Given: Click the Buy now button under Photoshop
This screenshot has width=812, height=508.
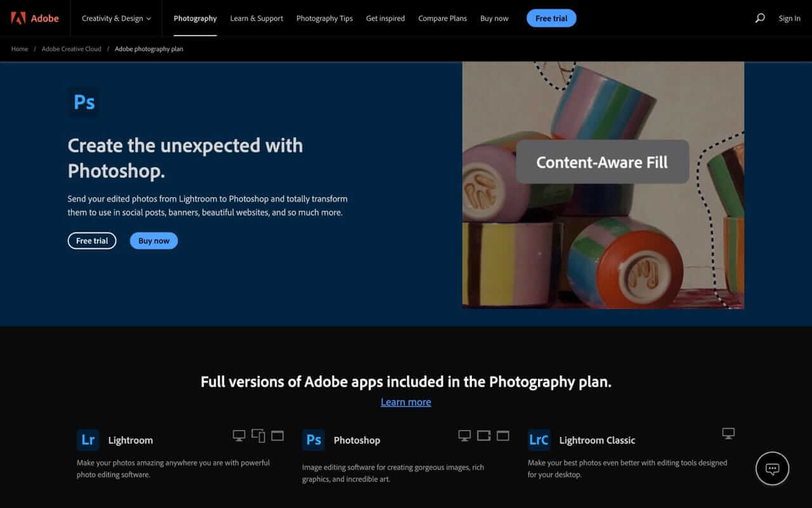Looking at the screenshot, I should pyautogui.click(x=154, y=241).
